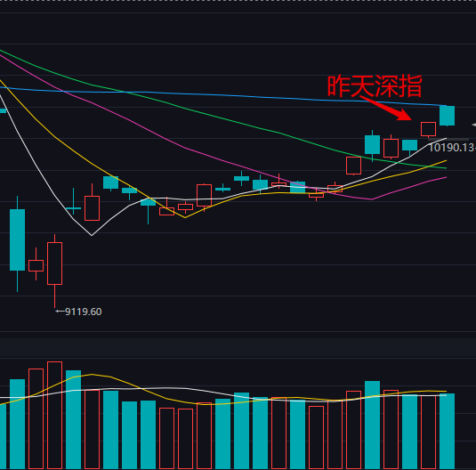The image size is (476, 470).
Task: Select the latest cyan candlestick at chart's right end
Action: click(x=448, y=116)
